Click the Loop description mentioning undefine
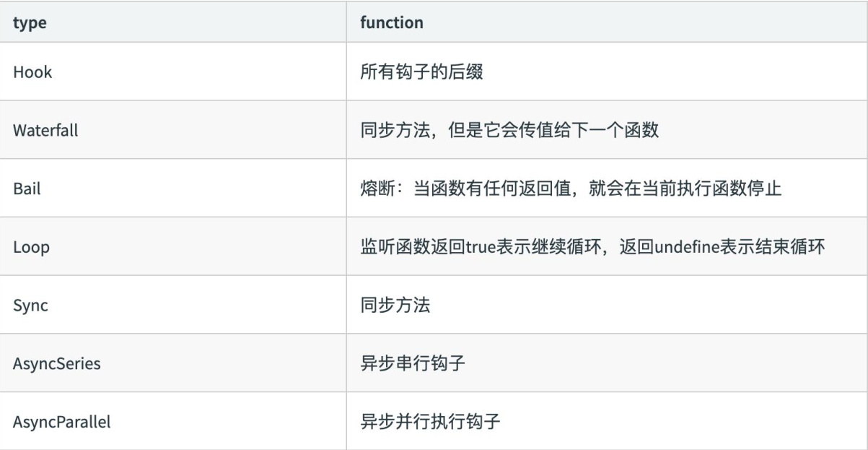This screenshot has width=868, height=450. click(x=607, y=246)
